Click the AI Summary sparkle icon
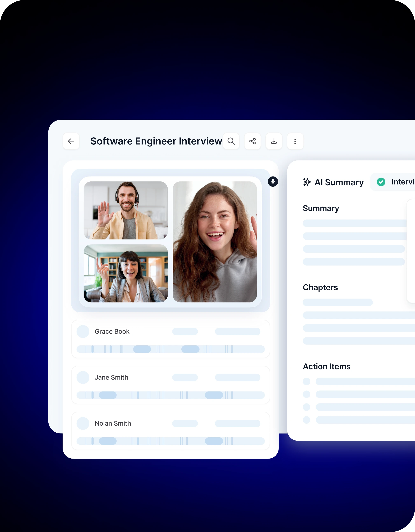 [307, 182]
